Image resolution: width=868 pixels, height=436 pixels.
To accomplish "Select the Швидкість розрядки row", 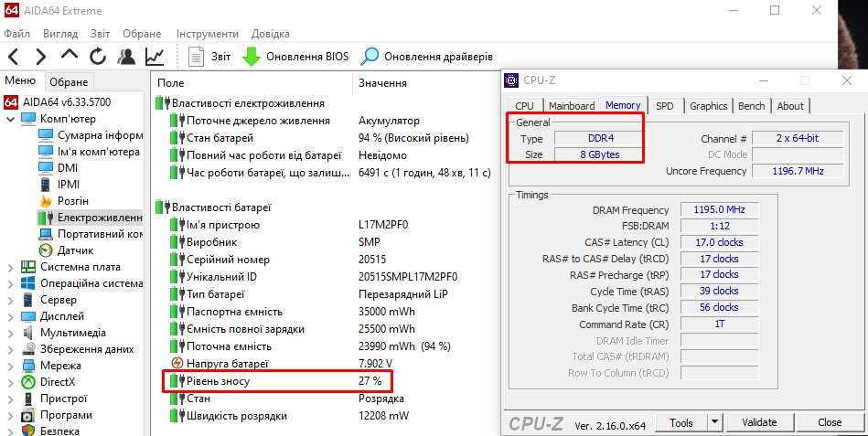I will click(327, 416).
